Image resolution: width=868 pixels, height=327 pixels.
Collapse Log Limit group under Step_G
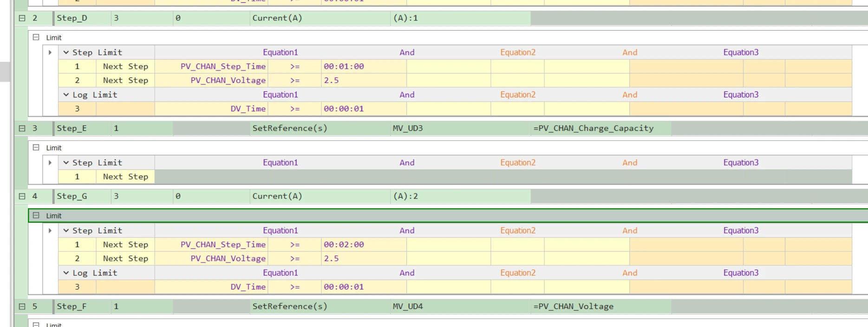[66, 273]
